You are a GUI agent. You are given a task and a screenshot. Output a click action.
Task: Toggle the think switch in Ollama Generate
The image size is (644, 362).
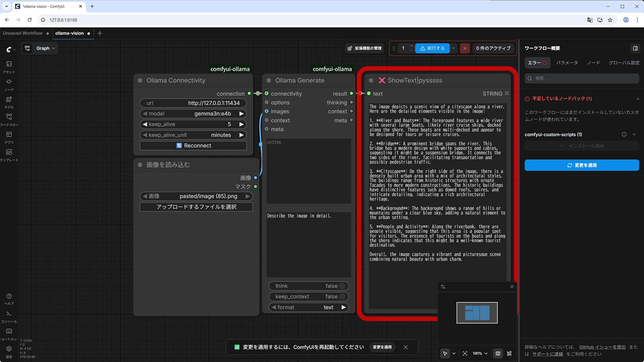[x=342, y=286]
